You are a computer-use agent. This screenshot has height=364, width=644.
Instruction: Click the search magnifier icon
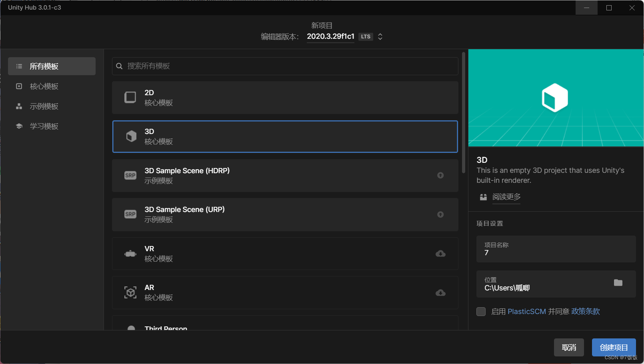[x=119, y=66]
